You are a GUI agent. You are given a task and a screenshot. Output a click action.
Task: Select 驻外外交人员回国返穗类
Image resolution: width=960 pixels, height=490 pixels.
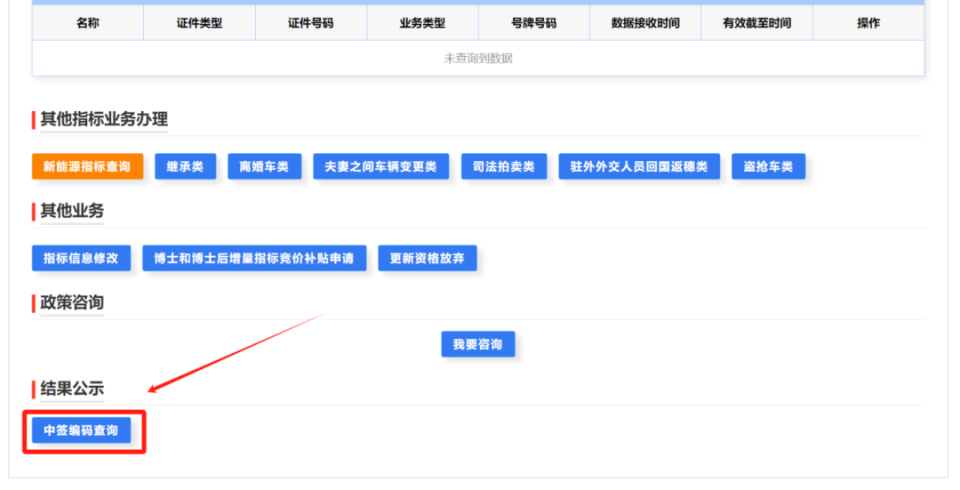click(x=639, y=167)
